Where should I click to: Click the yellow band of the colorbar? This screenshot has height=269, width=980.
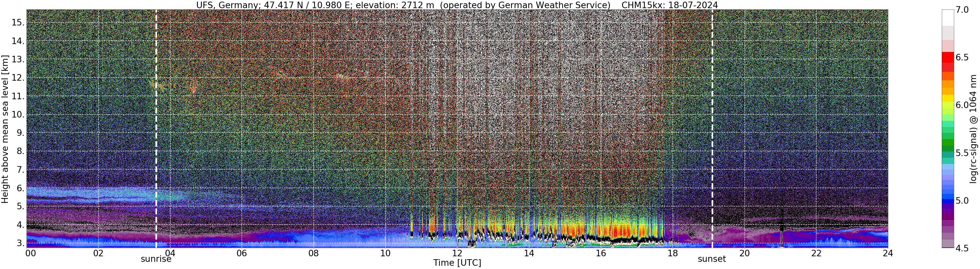(948, 98)
